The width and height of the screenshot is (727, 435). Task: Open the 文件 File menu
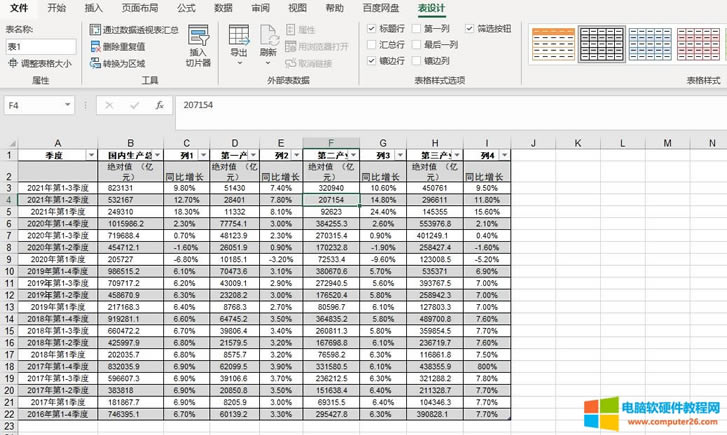[19, 8]
